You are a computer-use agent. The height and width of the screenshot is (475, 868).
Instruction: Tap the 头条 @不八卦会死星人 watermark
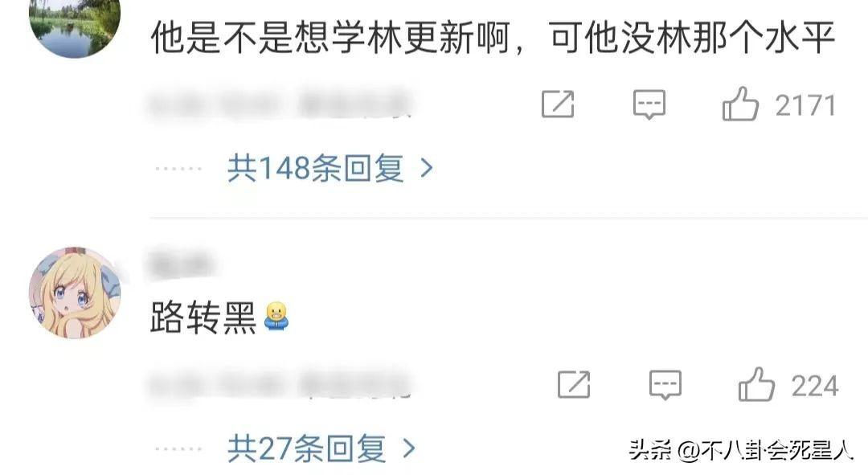741,449
